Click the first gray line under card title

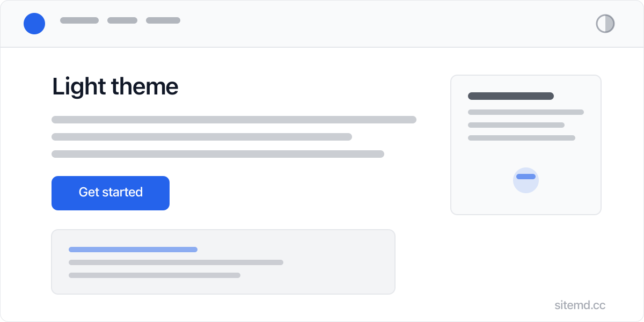[526, 112]
